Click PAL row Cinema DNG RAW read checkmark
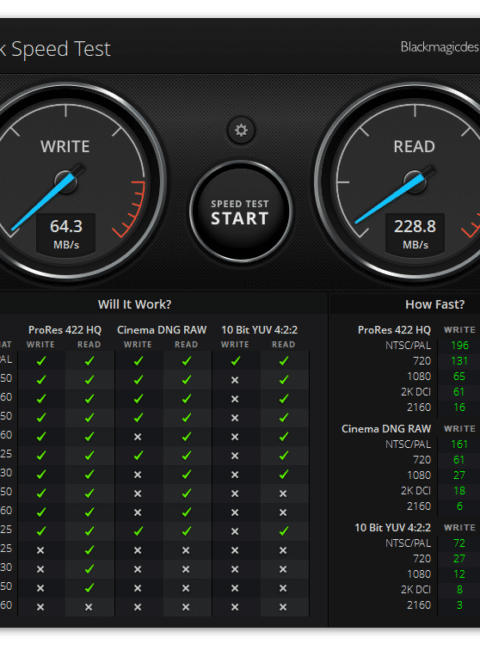Viewport: 480px width, 650px height. (x=187, y=361)
